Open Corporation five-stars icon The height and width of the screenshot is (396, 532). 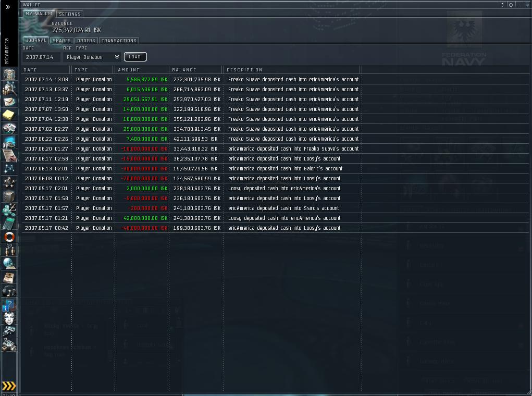(x=9, y=182)
